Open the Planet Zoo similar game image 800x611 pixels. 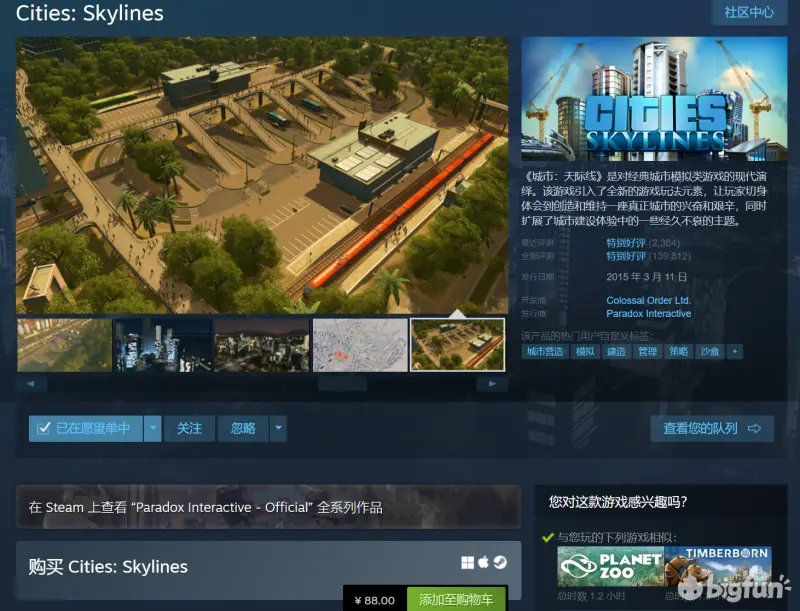pos(610,566)
